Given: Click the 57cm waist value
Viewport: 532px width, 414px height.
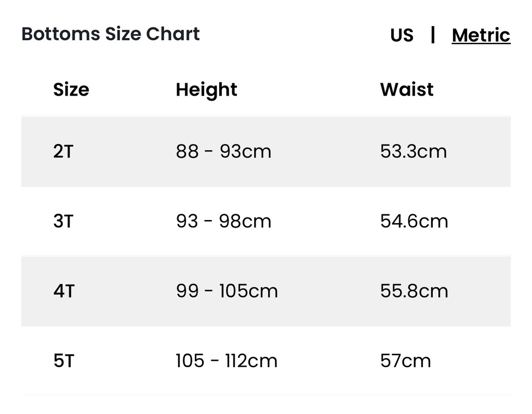Looking at the screenshot, I should click(405, 360).
